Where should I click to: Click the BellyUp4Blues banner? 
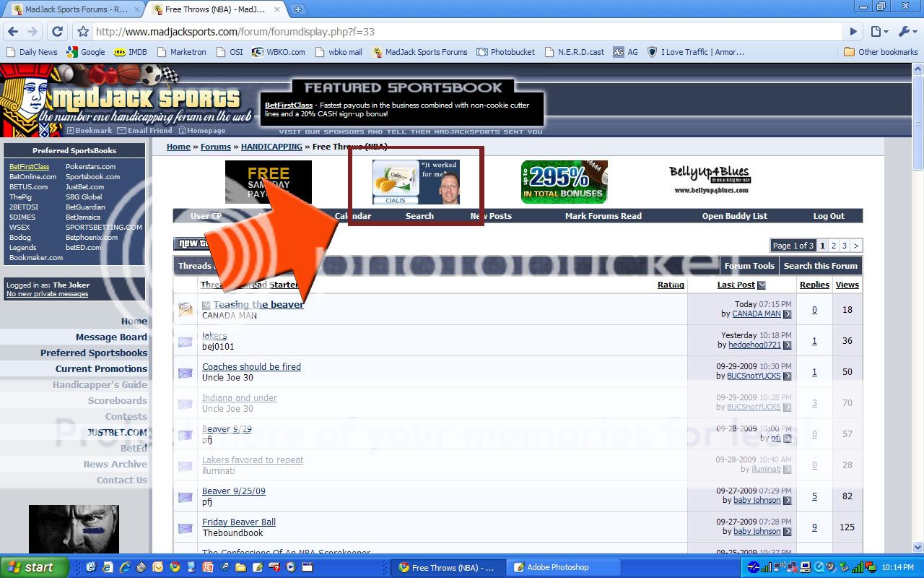(711, 179)
